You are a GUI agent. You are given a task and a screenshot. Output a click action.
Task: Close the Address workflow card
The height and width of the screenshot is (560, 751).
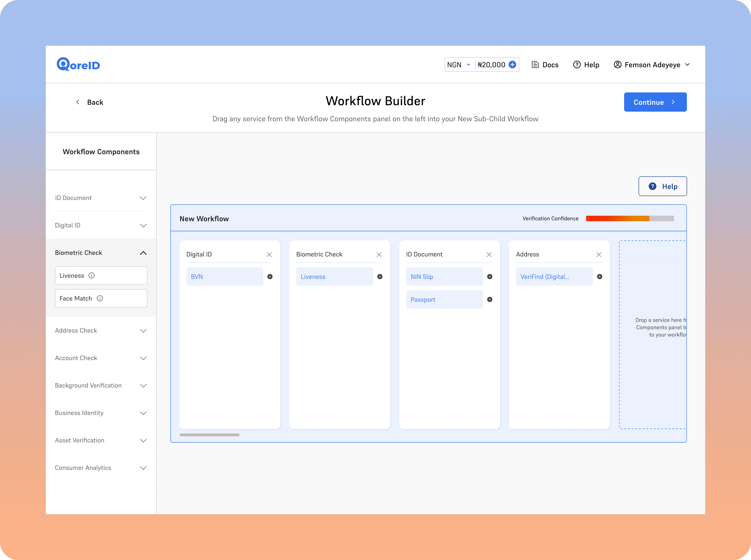point(599,255)
